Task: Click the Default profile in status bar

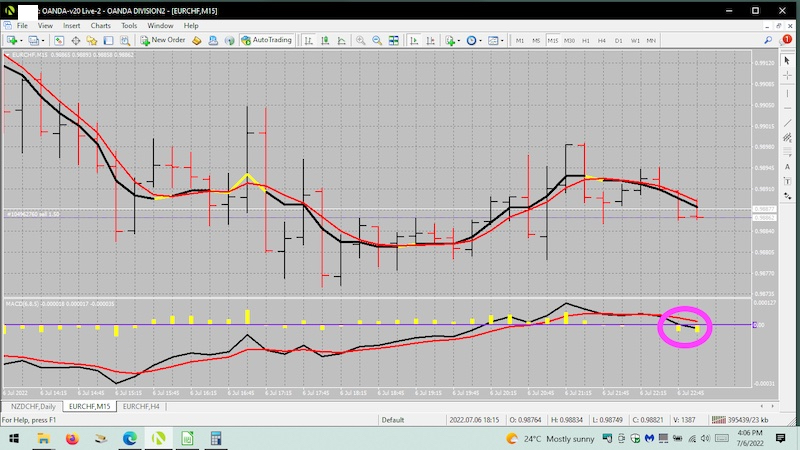Action: click(393, 420)
